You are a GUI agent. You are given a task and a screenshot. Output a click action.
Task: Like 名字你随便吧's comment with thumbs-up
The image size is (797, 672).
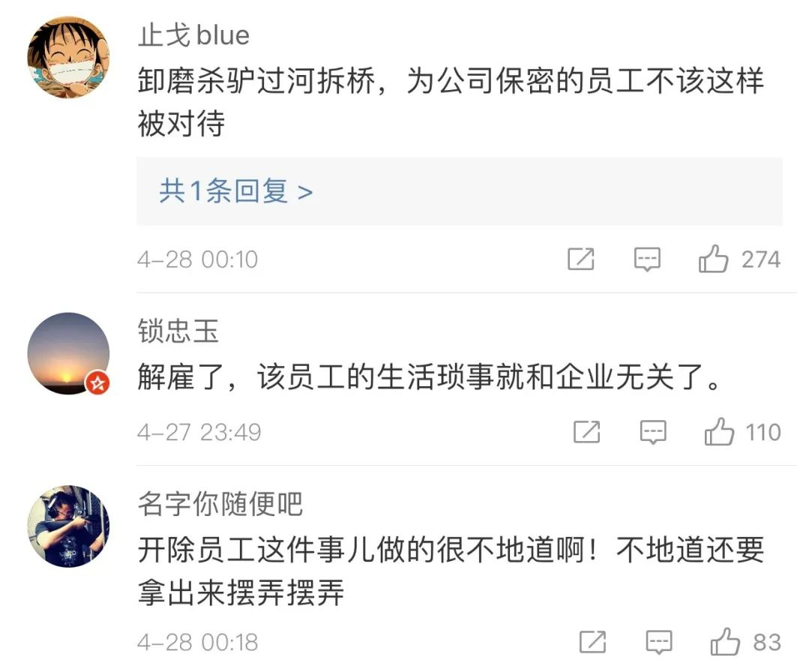(x=725, y=641)
